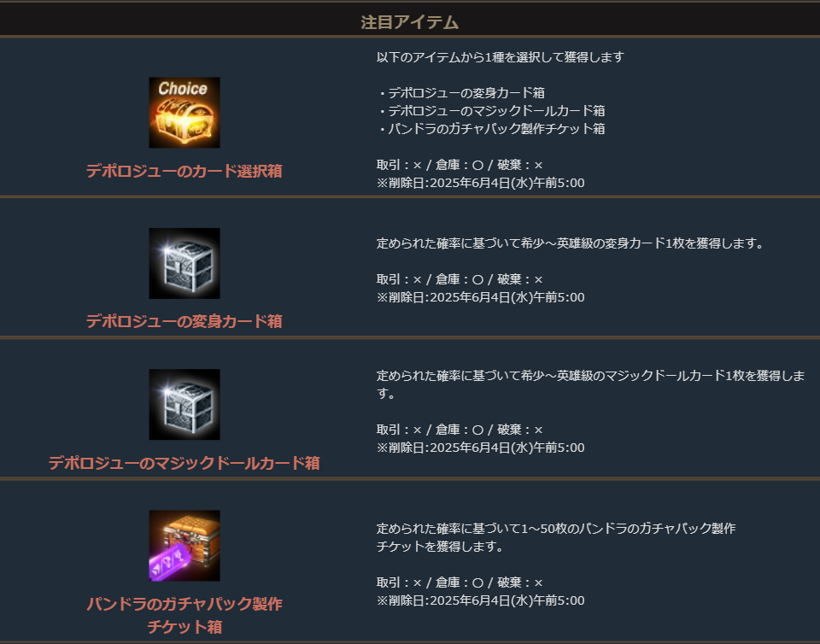Image resolution: width=820 pixels, height=644 pixels.
Task: Click the 取引 / 倉庫 / 破棄 line of Pandora ticket box
Action: pyautogui.click(x=460, y=583)
